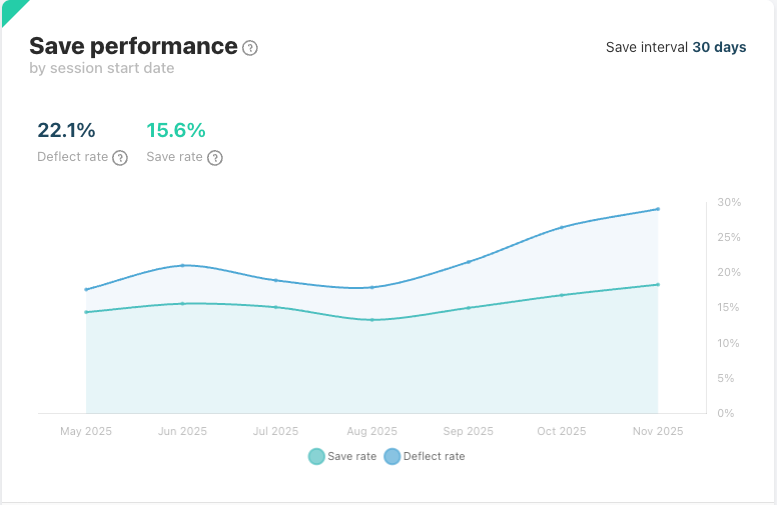Click the Sep 2025 axis label
The image size is (777, 505).
467,431
